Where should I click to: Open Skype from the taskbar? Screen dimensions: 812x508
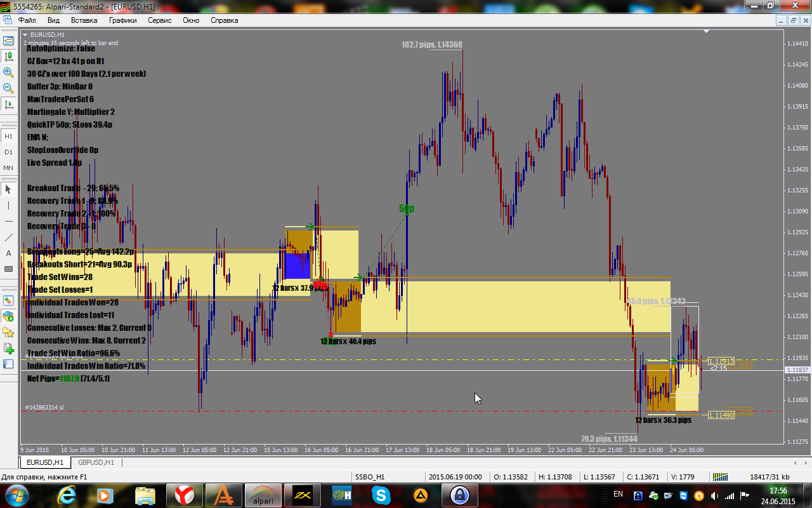pos(381,495)
